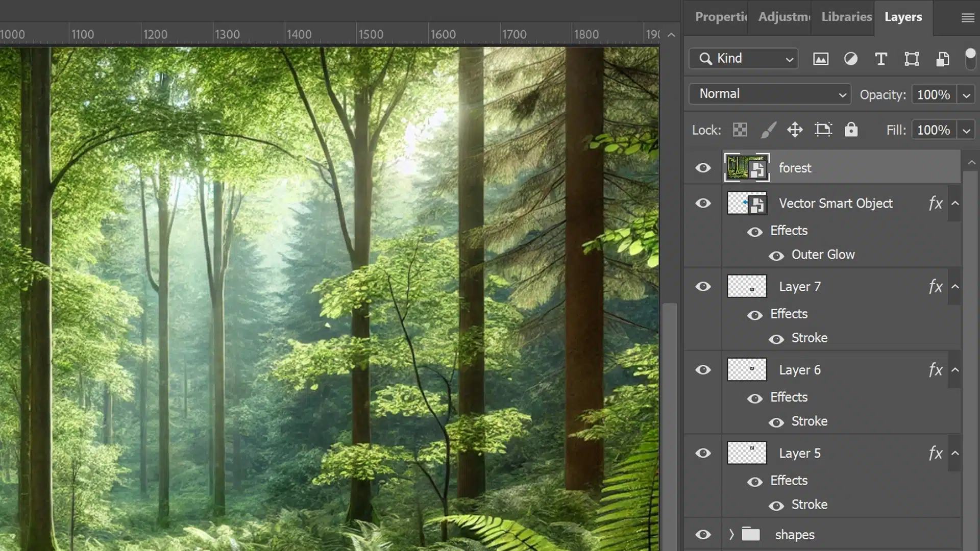980x551 pixels.
Task: Hide the Vector Smart Object layer
Action: pyautogui.click(x=703, y=204)
